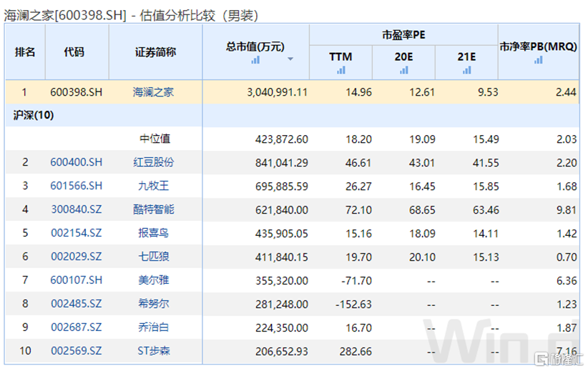Select security name 红豆股份
This screenshot has width=588, height=371.
pyautogui.click(x=154, y=162)
